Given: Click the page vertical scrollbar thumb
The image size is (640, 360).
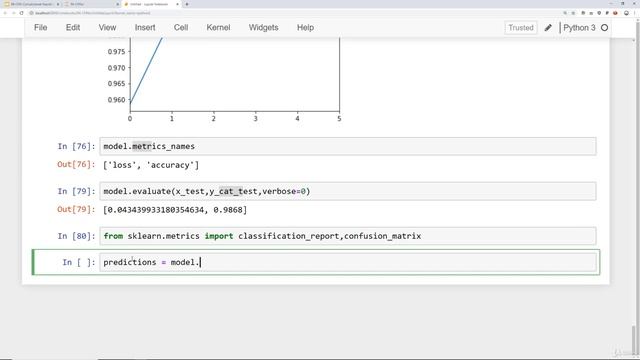Looking at the screenshot, I should click(634, 340).
